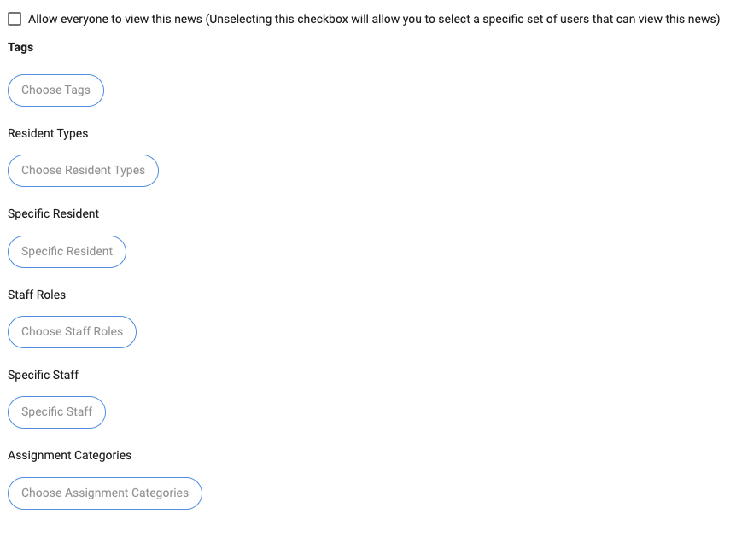Click the Specific Resident label above the field
The height and width of the screenshot is (560, 736).
pos(53,214)
